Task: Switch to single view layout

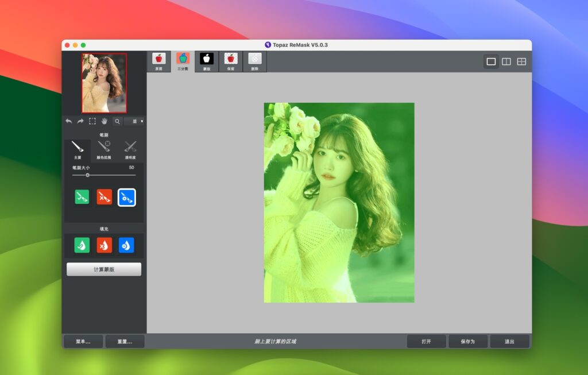Action: point(490,60)
